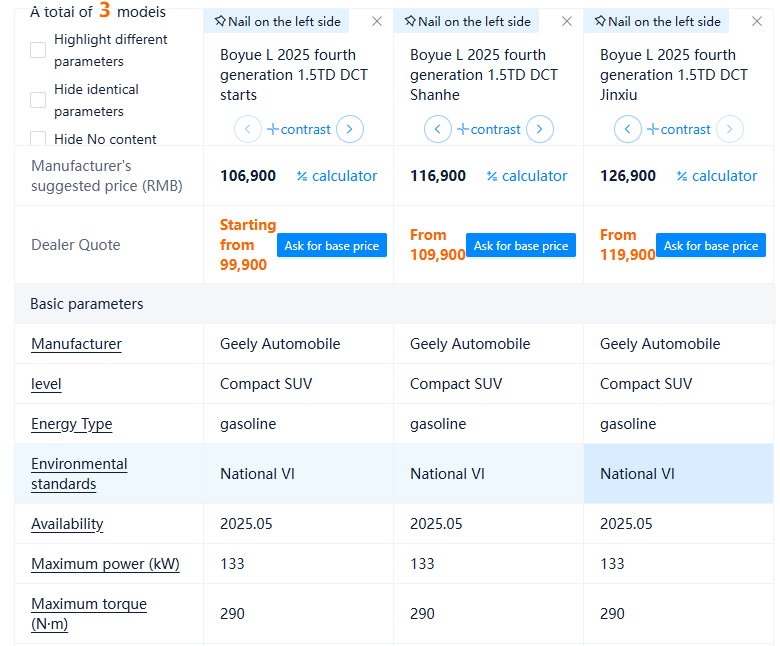Check the Hide identical parameters box
780x646 pixels.
click(x=38, y=100)
